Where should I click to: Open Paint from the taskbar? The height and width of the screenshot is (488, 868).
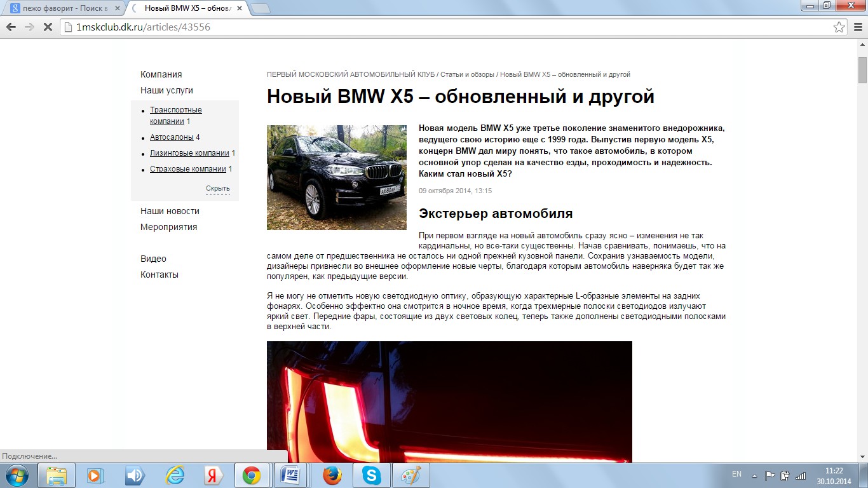410,475
